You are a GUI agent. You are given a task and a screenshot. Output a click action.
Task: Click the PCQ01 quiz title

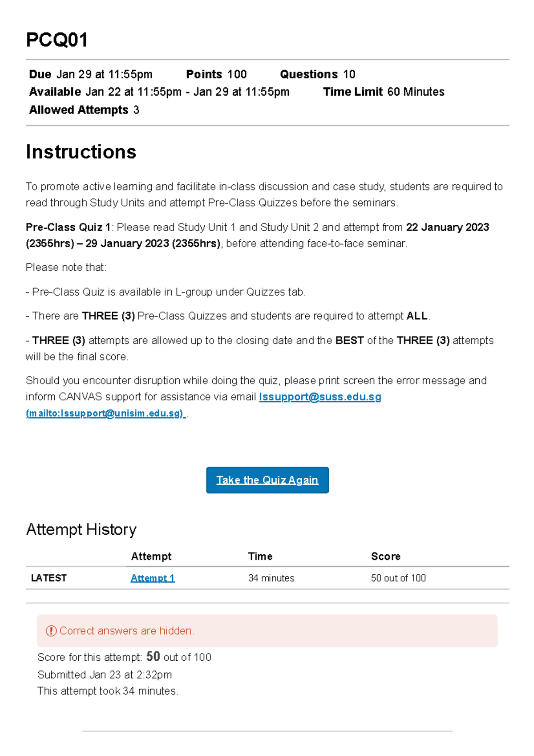(57, 40)
